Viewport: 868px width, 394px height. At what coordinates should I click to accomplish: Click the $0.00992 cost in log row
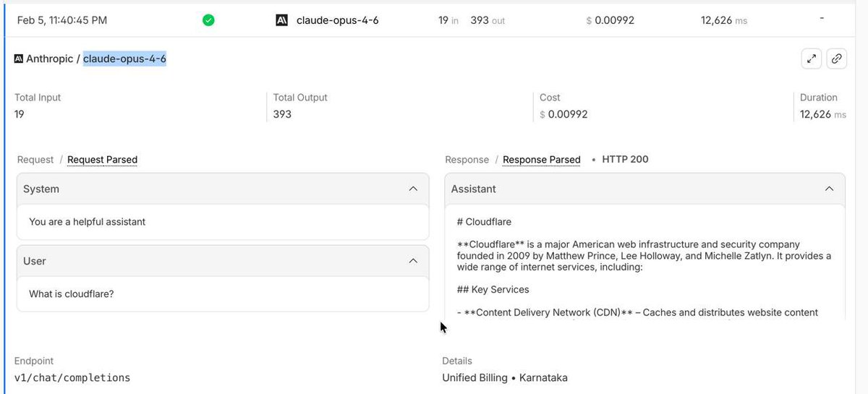610,20
